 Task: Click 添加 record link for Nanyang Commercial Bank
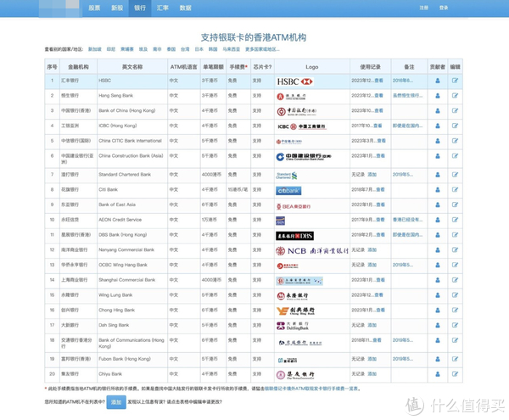[372, 250]
